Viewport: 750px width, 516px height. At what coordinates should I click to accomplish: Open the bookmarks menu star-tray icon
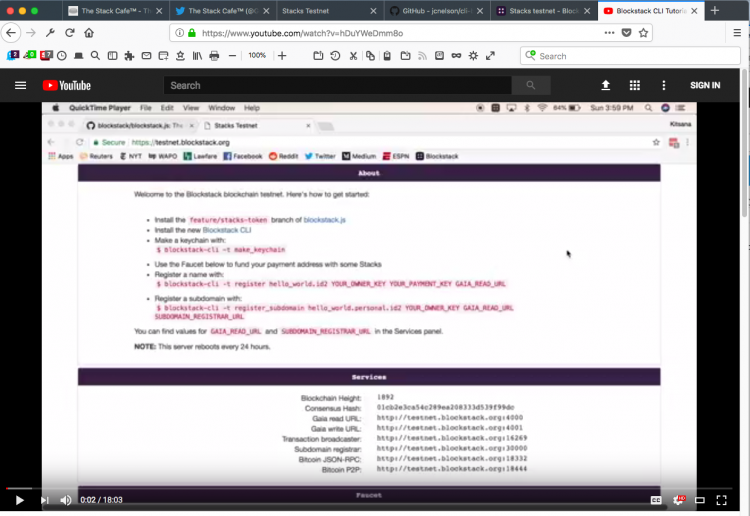click(x=180, y=56)
